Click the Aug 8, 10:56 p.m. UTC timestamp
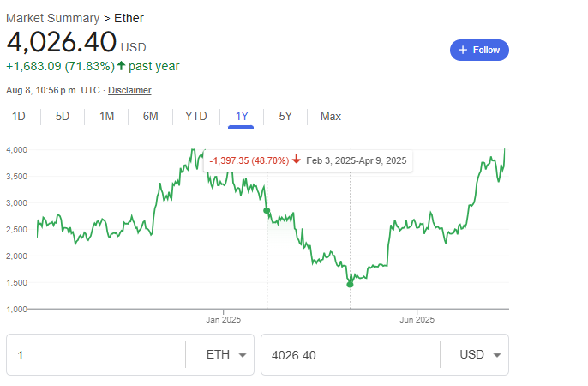 click(x=53, y=90)
